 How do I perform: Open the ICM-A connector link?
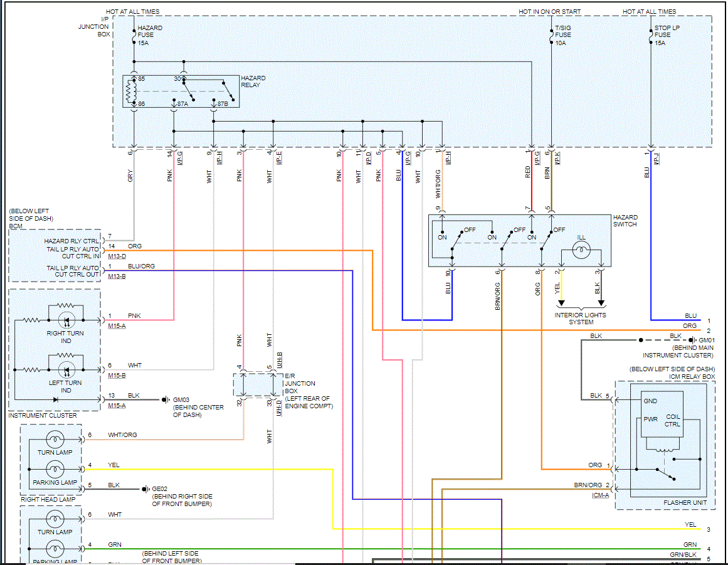click(x=600, y=495)
